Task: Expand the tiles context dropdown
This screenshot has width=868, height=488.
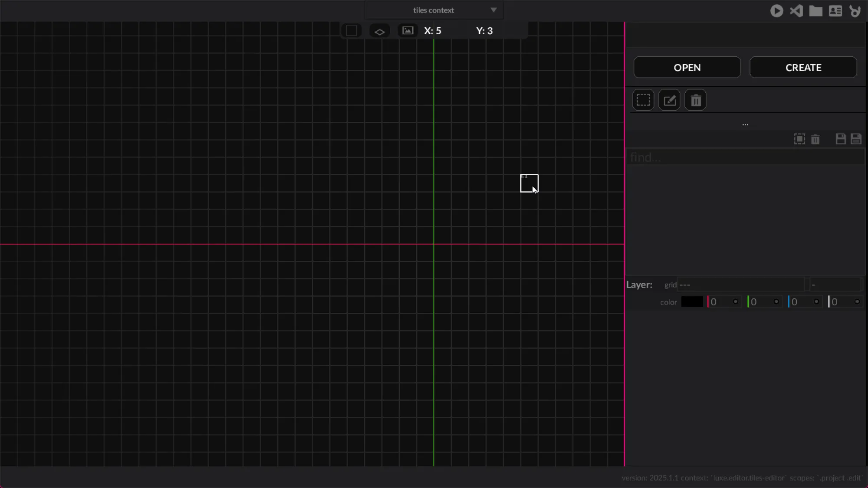Action: (493, 10)
